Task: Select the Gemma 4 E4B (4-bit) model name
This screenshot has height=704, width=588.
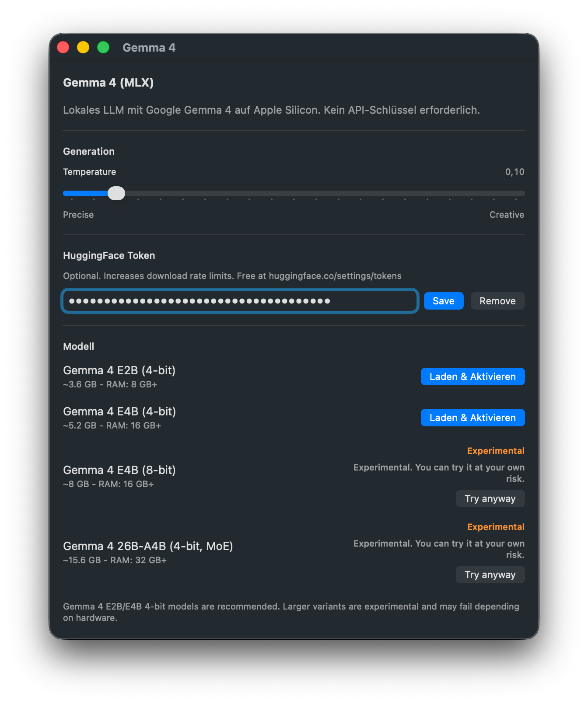Action: click(119, 411)
